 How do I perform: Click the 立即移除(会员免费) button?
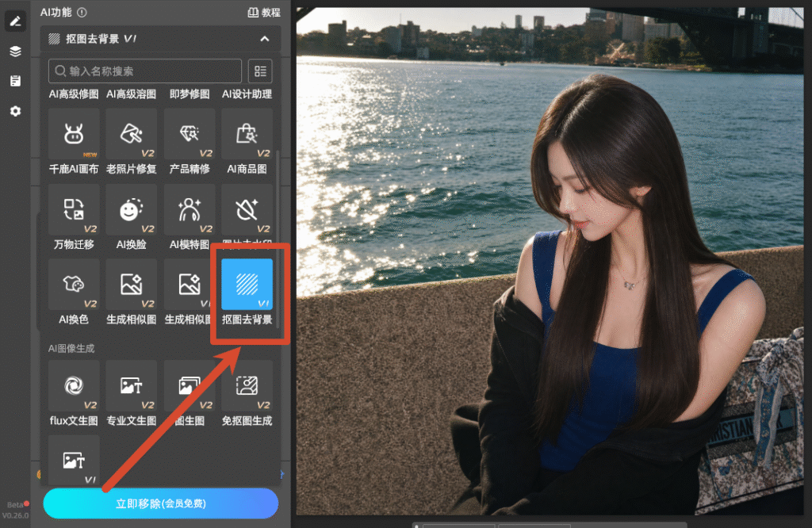[160, 503]
